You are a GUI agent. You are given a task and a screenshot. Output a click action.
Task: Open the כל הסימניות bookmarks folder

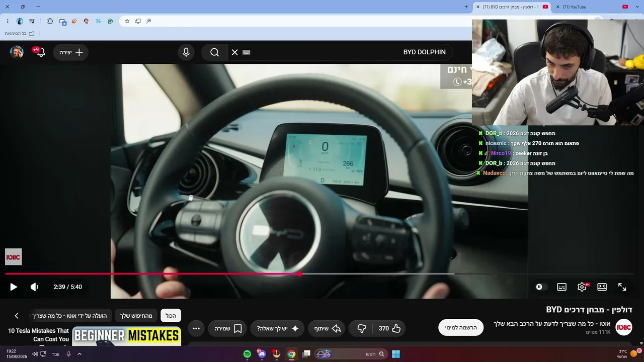coord(20,34)
